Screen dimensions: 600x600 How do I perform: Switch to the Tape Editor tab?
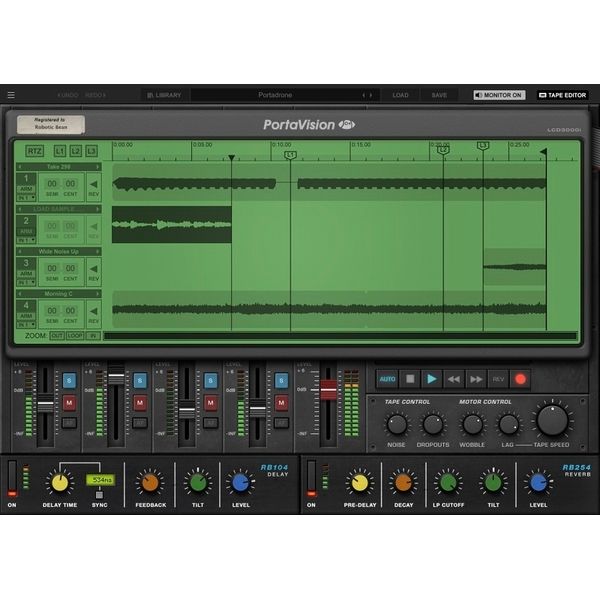point(562,95)
